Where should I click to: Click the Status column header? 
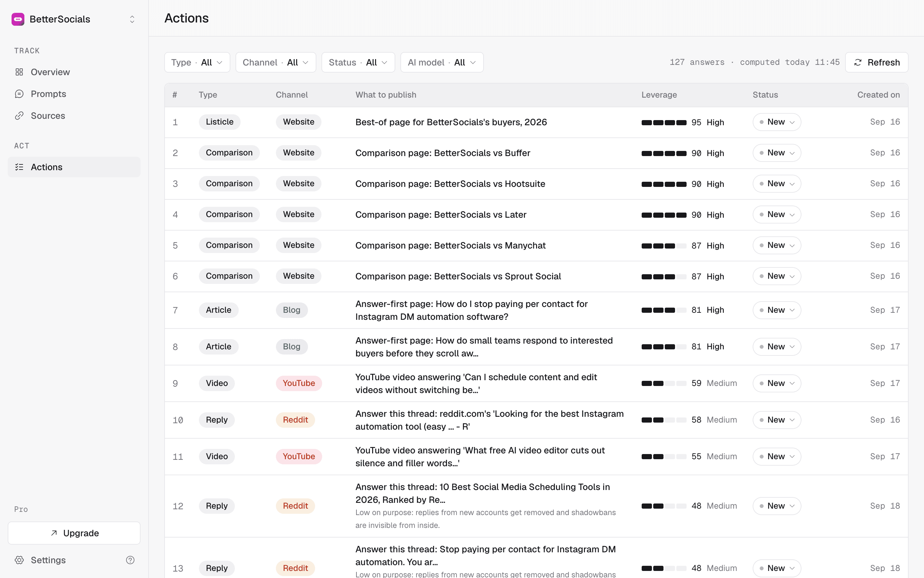click(765, 95)
